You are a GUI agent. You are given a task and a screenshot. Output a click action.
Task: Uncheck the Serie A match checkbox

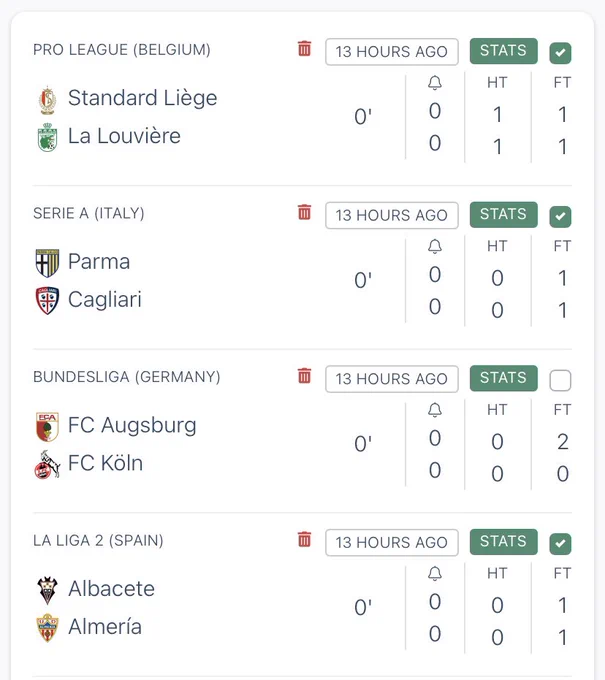click(x=560, y=216)
